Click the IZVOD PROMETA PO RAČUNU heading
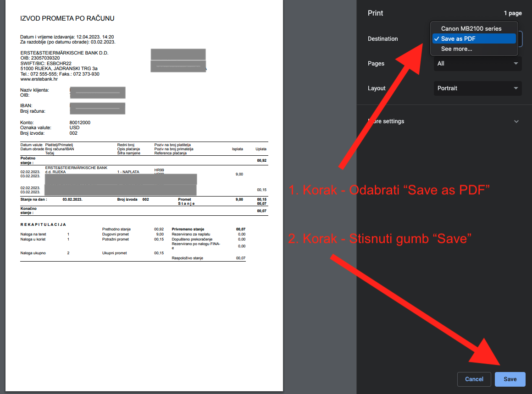 pos(67,18)
